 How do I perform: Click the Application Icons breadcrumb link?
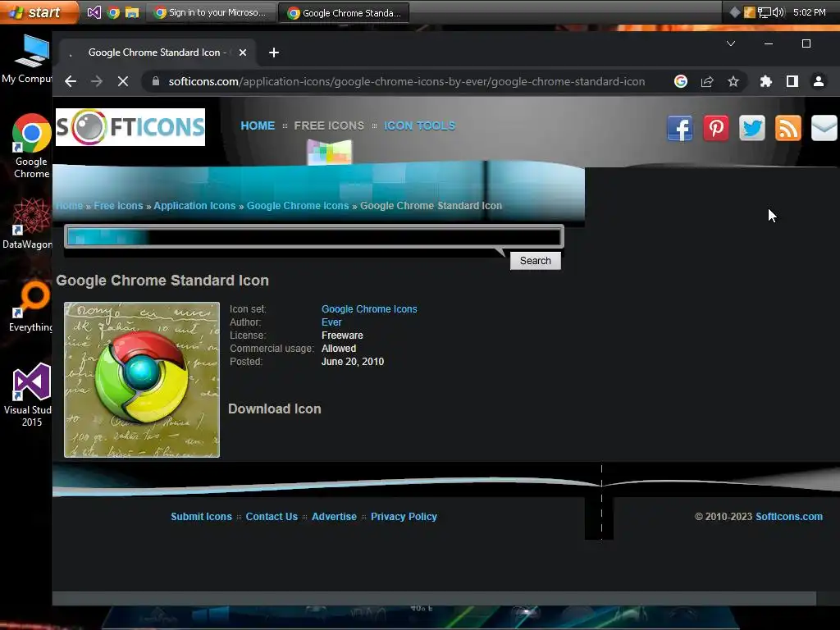(x=194, y=206)
